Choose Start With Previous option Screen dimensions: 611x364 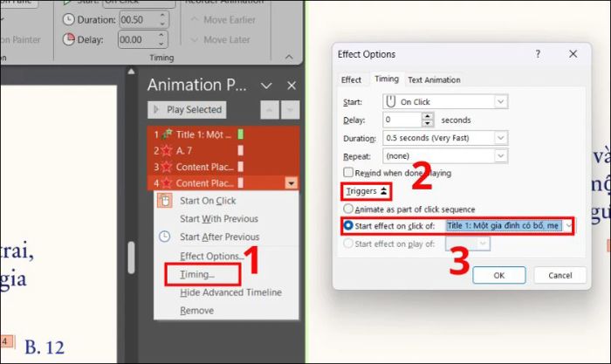tap(219, 218)
